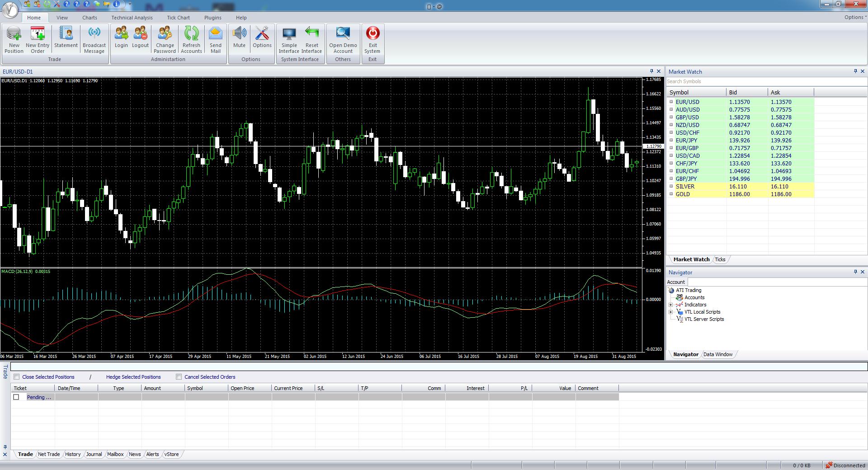Select Accounts in Navigator tree

(694, 297)
